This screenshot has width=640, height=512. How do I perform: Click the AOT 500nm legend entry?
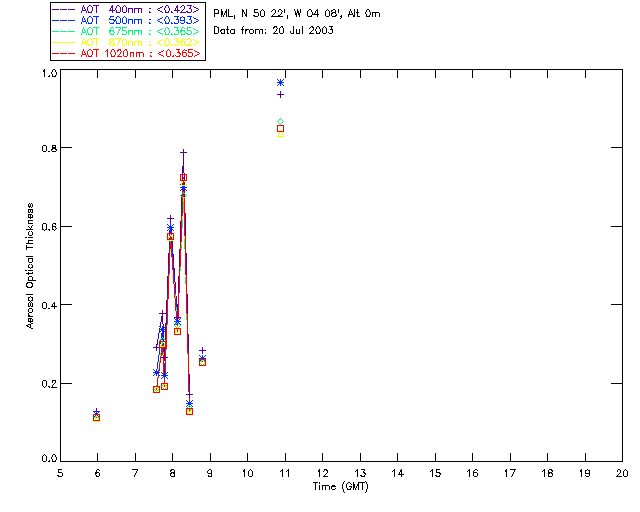[x=126, y=20]
